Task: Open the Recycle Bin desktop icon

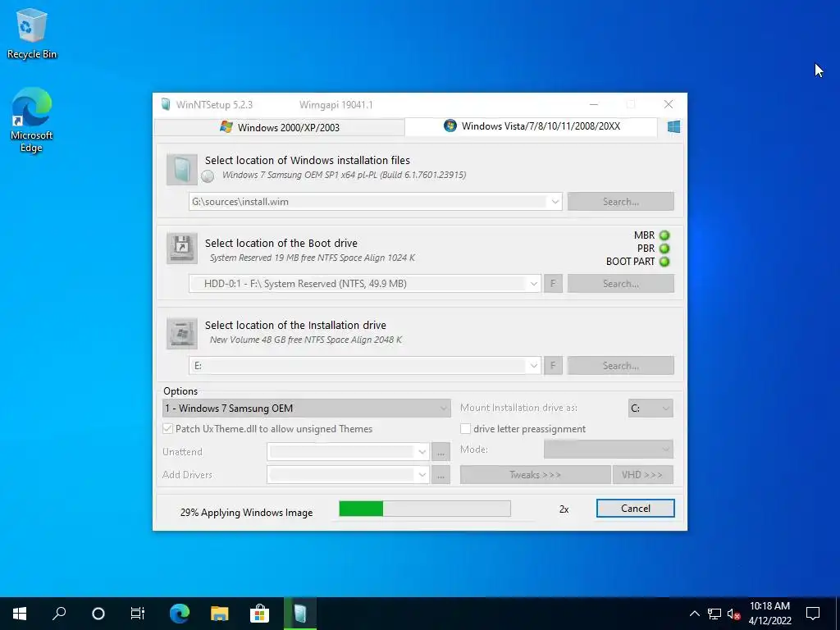Action: [x=32, y=33]
